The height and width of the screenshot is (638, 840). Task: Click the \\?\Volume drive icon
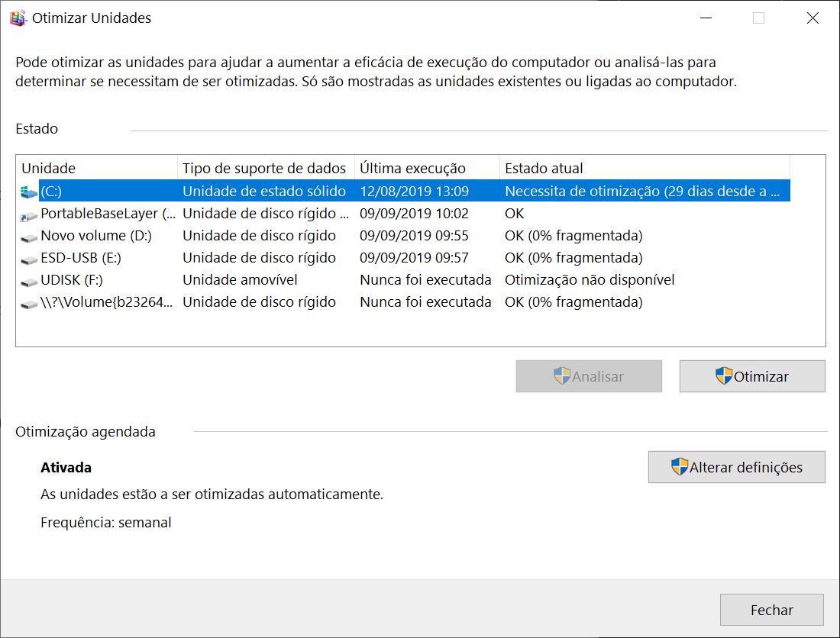point(29,303)
